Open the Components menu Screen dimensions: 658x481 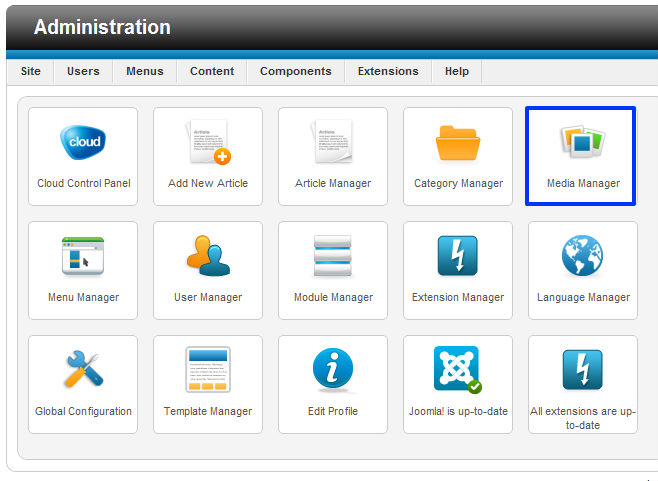pos(296,72)
